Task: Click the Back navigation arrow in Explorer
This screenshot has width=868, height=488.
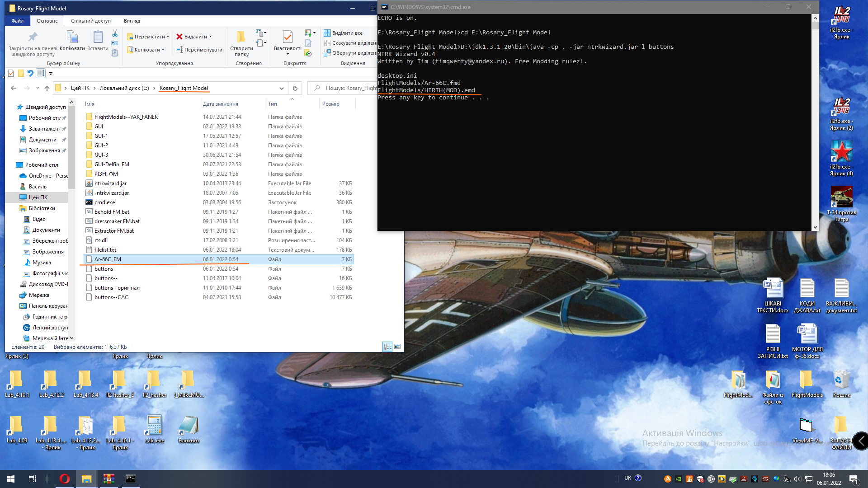Action: [x=14, y=88]
